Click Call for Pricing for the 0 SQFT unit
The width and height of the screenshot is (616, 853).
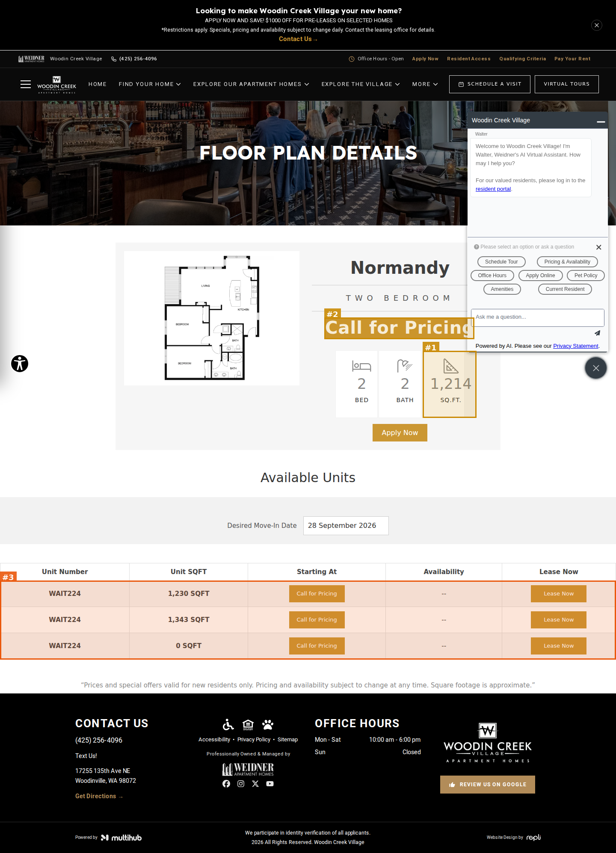pos(317,646)
